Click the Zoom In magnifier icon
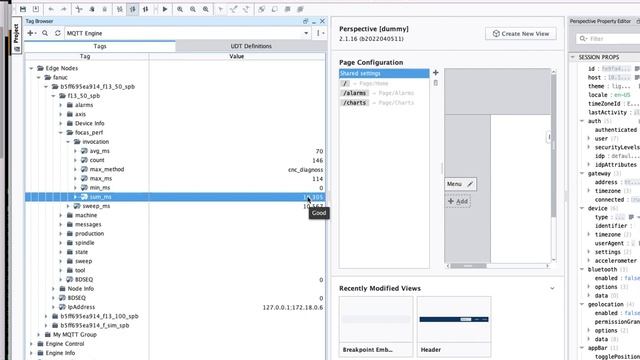Viewport: 640px width, 360px height. coord(180,9)
